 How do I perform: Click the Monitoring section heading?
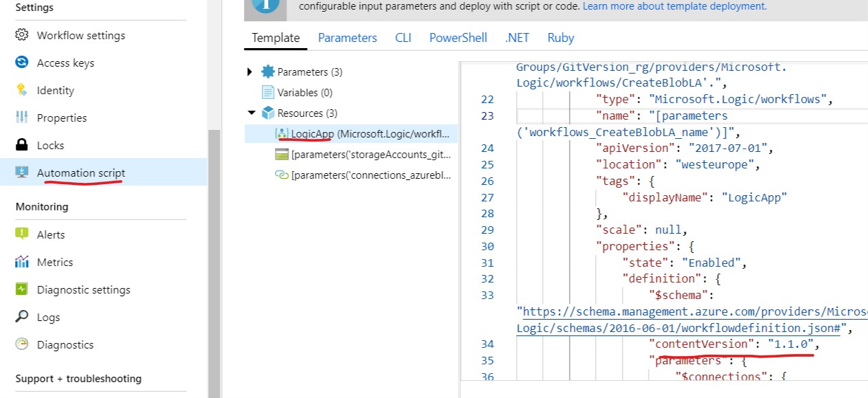click(x=42, y=206)
